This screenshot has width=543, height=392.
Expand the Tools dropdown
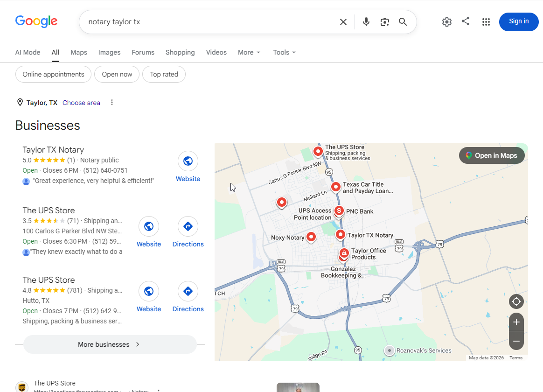click(284, 52)
